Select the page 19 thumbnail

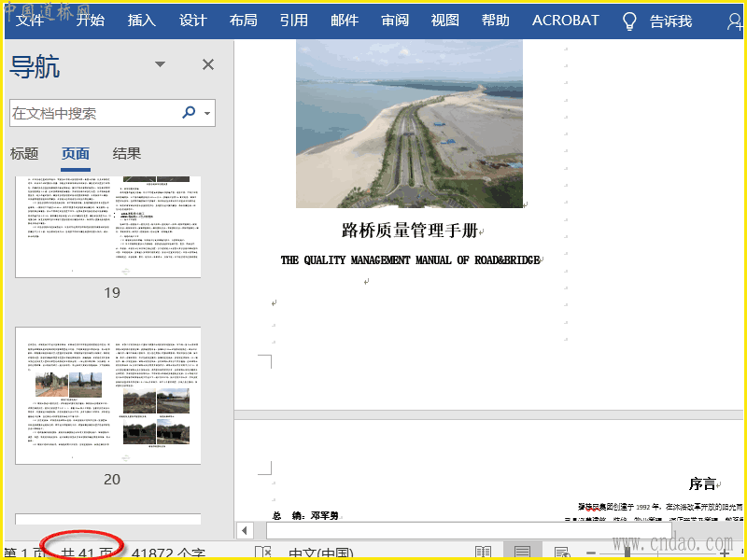[108, 227]
